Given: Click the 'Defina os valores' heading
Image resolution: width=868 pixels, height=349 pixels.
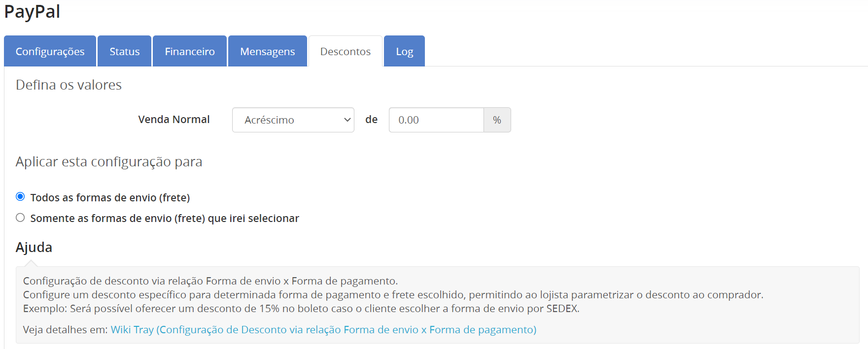Looking at the screenshot, I should (69, 85).
